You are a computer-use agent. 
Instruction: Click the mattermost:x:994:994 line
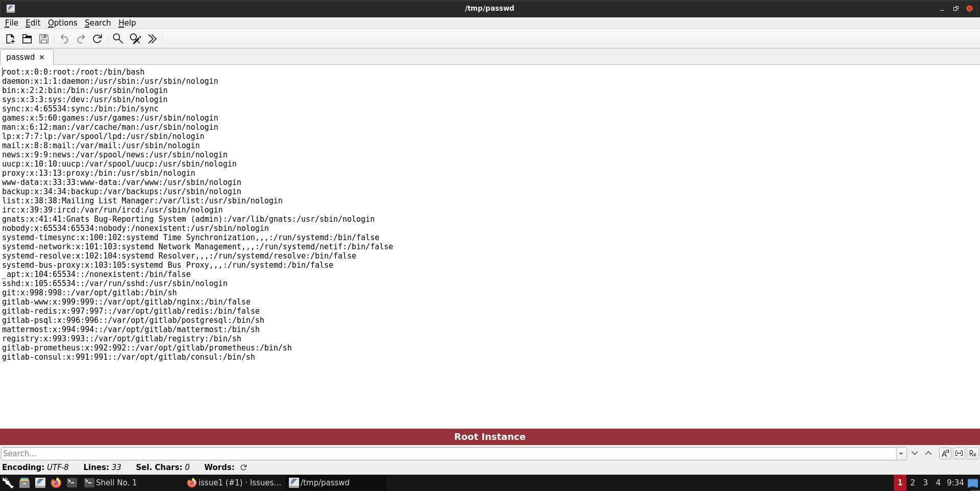131,330
